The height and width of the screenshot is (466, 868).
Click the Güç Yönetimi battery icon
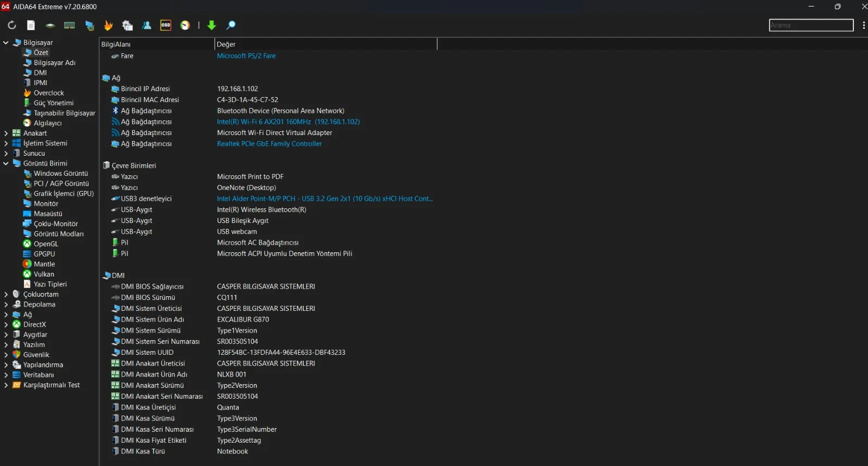tap(27, 103)
